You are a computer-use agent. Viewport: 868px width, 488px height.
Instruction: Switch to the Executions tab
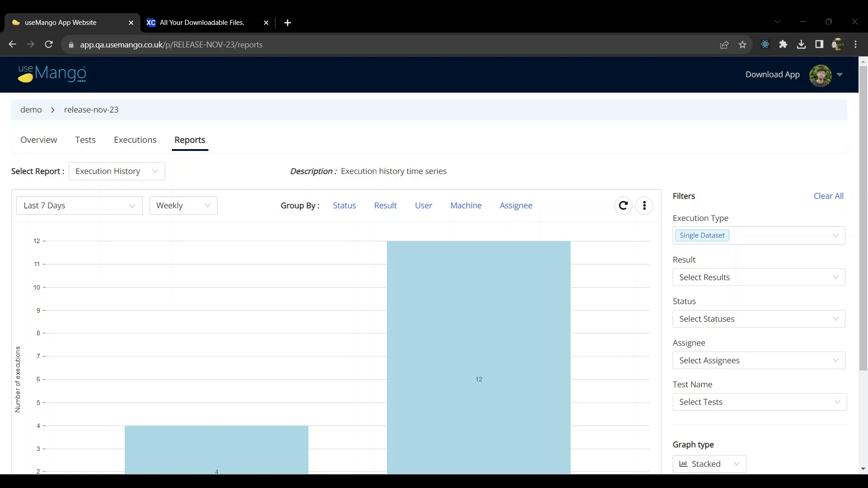coord(135,140)
